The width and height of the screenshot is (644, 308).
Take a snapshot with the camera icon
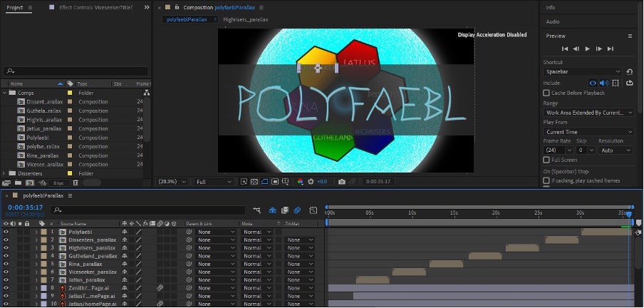[x=343, y=182]
